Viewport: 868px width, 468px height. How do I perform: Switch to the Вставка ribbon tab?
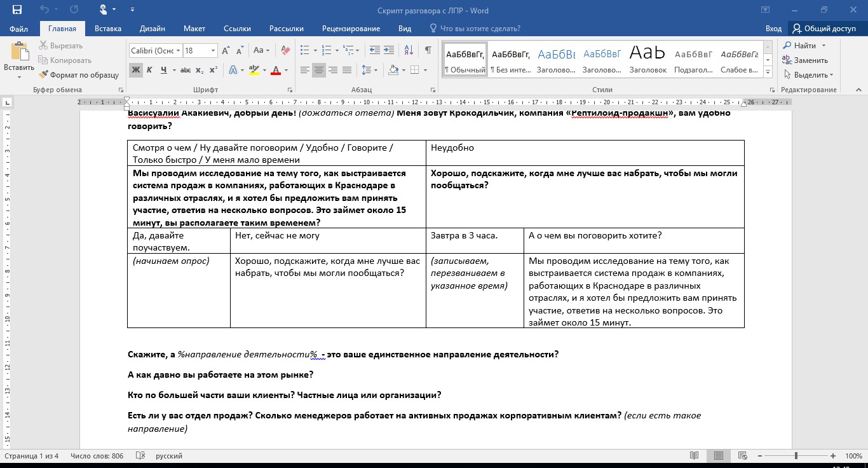[108, 29]
